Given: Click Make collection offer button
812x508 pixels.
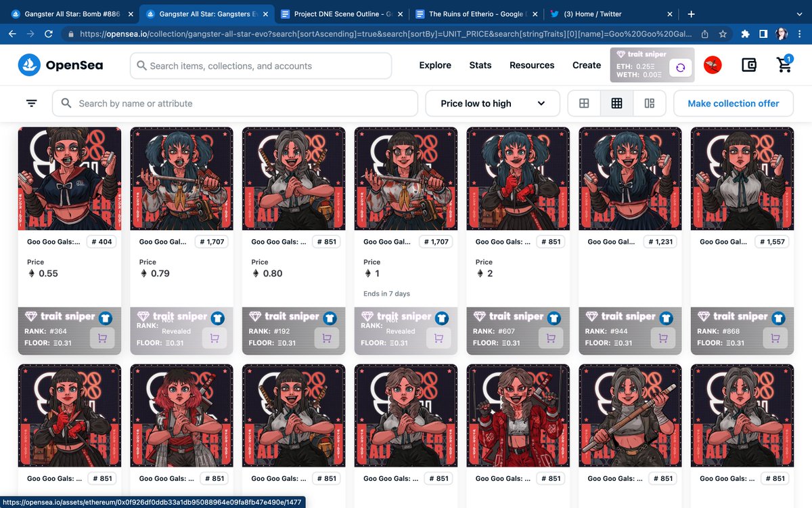Looking at the screenshot, I should pos(734,104).
